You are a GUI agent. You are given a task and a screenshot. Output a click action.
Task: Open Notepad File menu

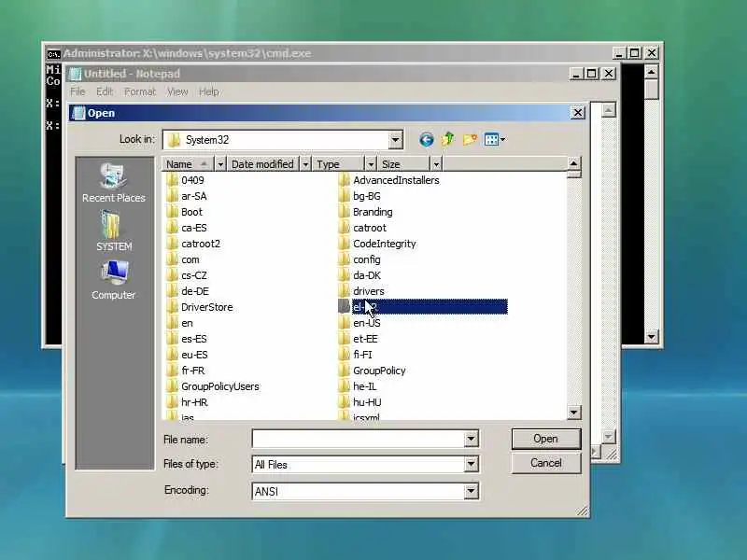pyautogui.click(x=78, y=91)
